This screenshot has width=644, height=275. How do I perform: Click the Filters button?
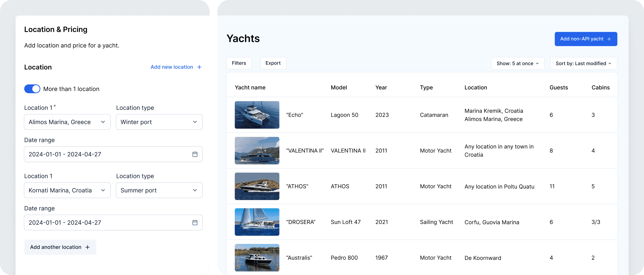[239, 63]
